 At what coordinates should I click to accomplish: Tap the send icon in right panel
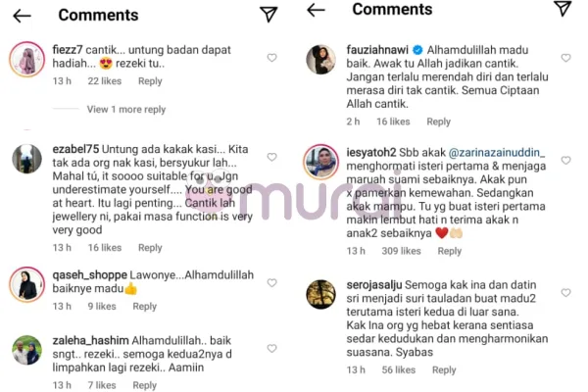563,8
